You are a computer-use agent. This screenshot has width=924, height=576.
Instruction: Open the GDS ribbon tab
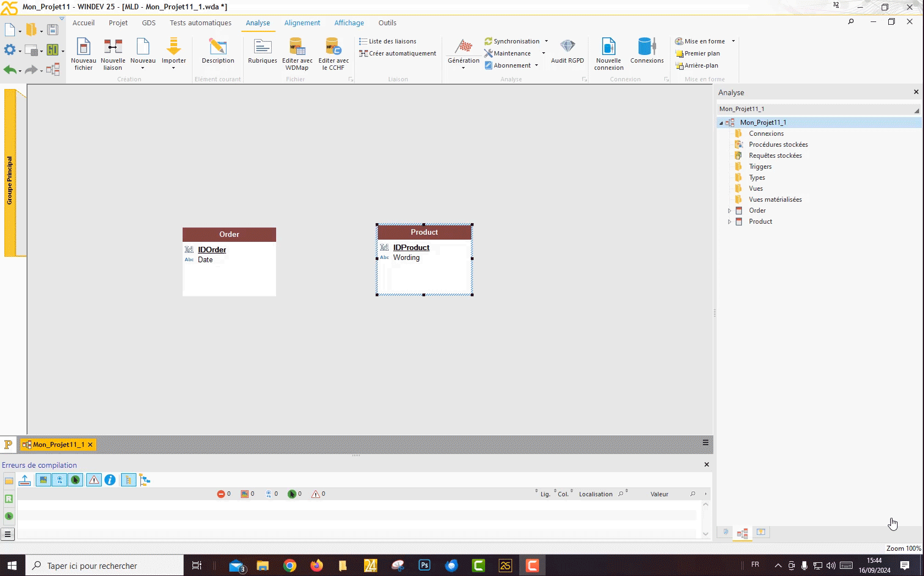pyautogui.click(x=148, y=23)
